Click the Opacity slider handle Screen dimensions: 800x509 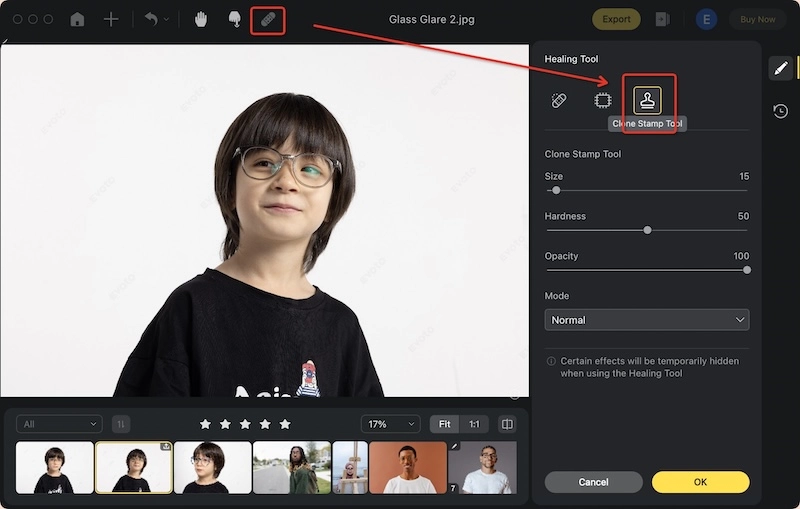click(x=746, y=270)
